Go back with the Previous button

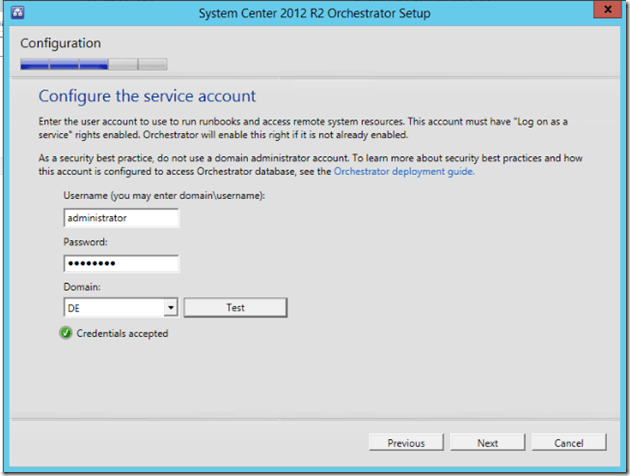pos(406,443)
